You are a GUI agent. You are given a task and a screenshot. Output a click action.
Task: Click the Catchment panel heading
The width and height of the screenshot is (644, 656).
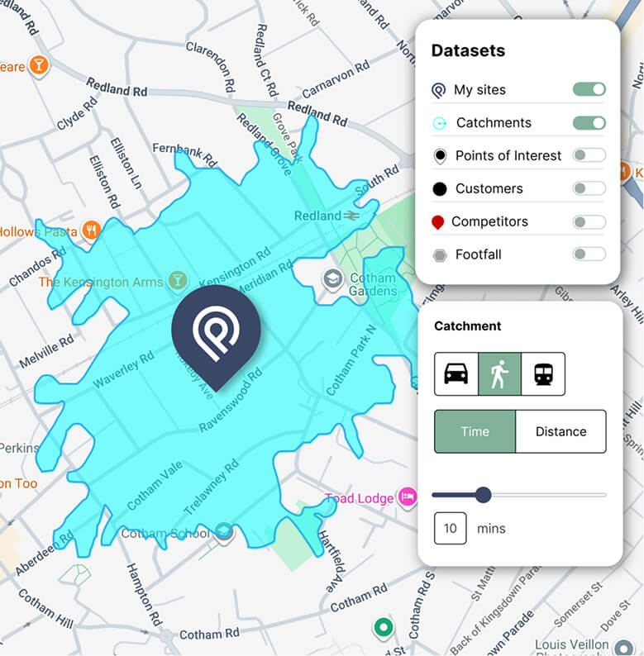pos(467,326)
